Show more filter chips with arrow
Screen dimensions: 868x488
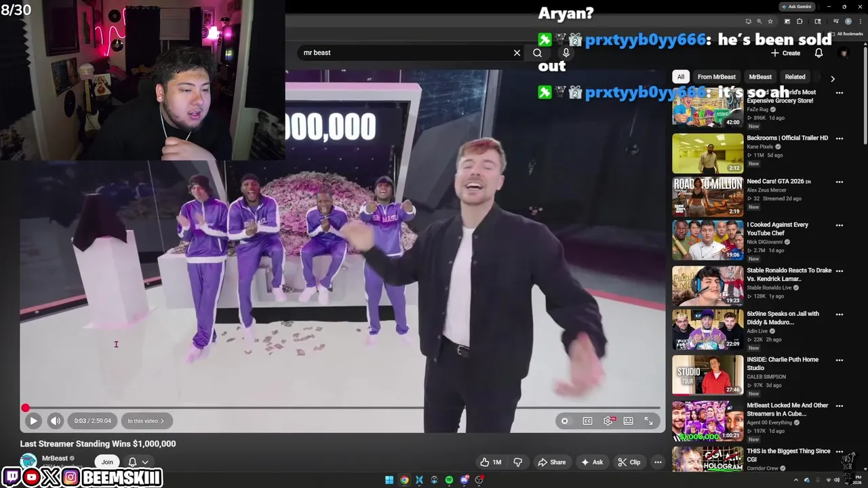point(833,79)
